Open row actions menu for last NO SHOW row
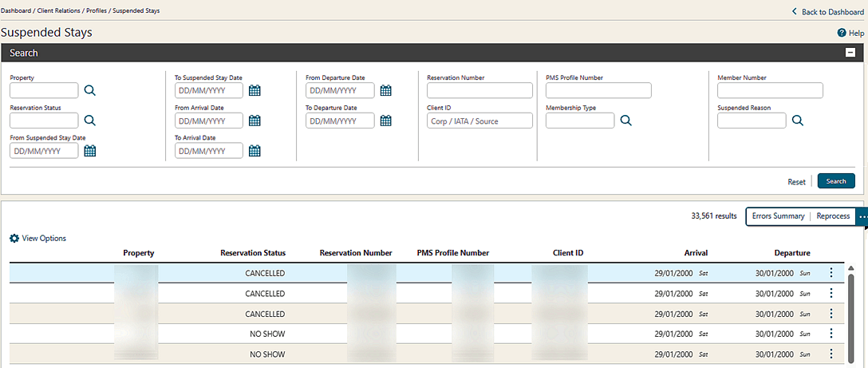The height and width of the screenshot is (368, 868). tap(831, 354)
